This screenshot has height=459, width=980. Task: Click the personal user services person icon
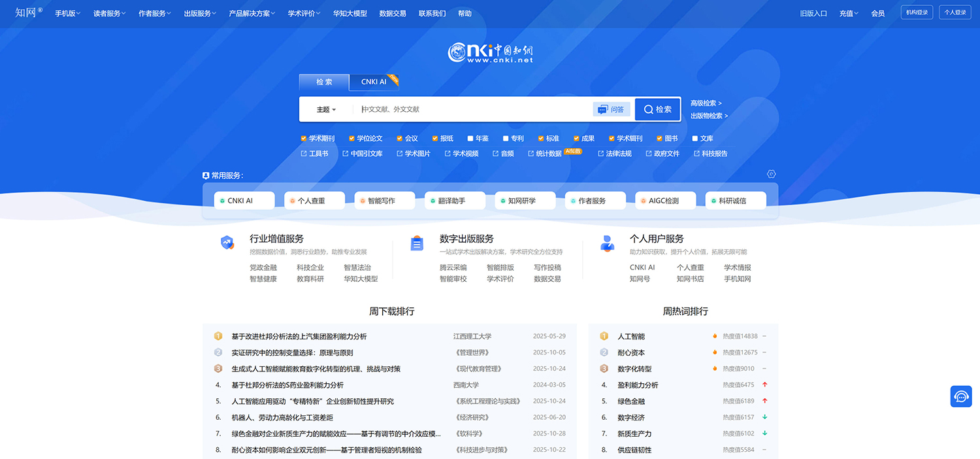[607, 243]
